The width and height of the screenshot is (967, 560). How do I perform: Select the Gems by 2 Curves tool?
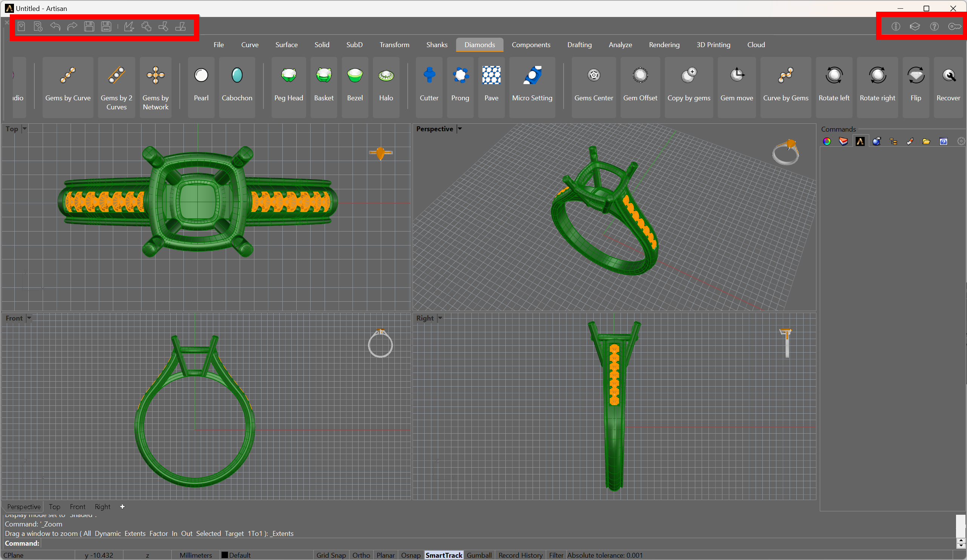click(x=116, y=87)
